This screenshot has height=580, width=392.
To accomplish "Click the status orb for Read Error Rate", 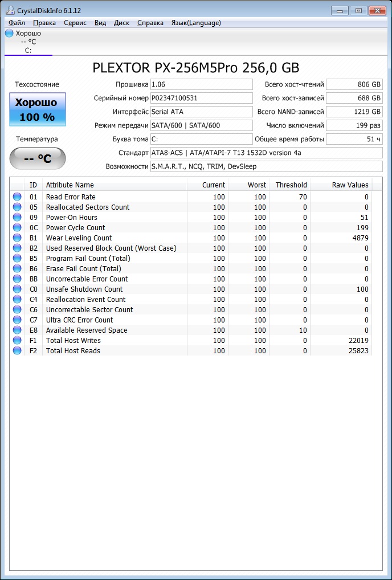I will point(17,197).
